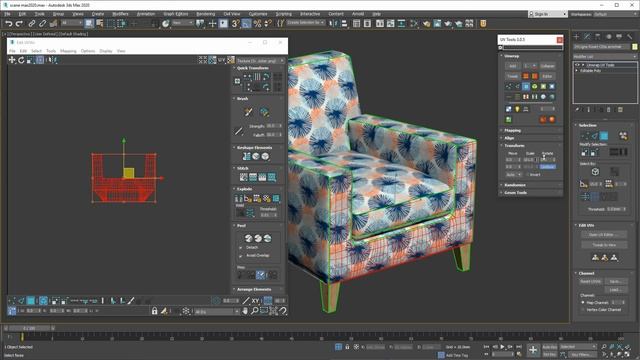Open the Rendering menu in main menu bar
The image size is (640, 360).
205,14
